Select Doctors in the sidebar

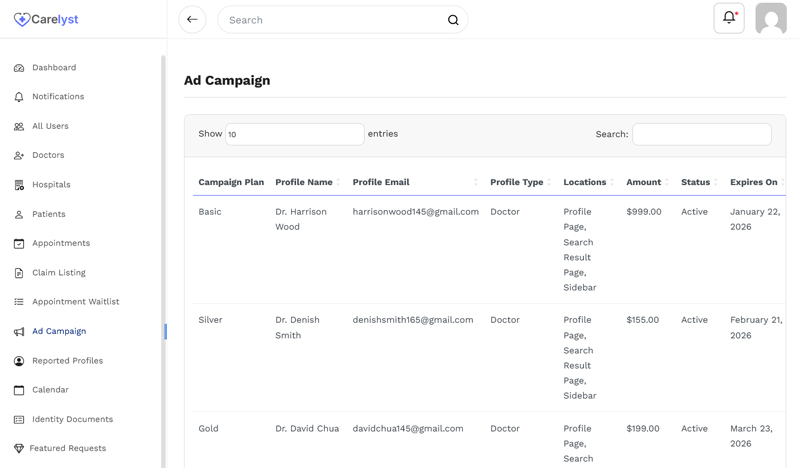(48, 155)
